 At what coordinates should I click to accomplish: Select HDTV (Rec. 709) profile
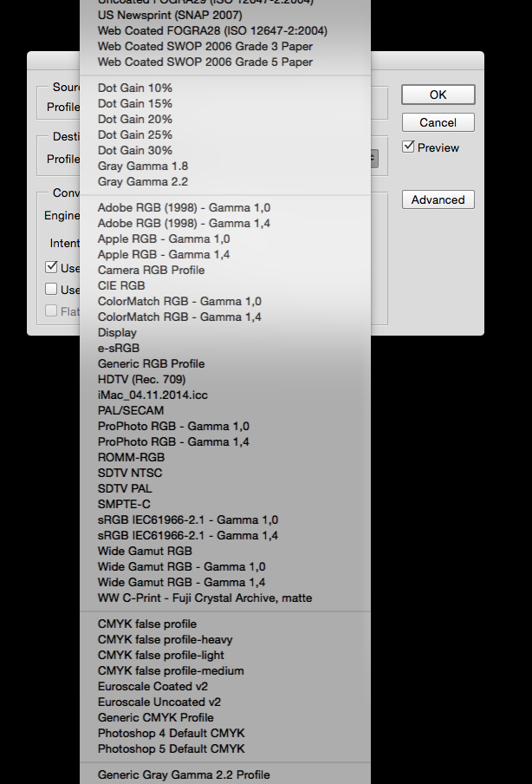(141, 379)
